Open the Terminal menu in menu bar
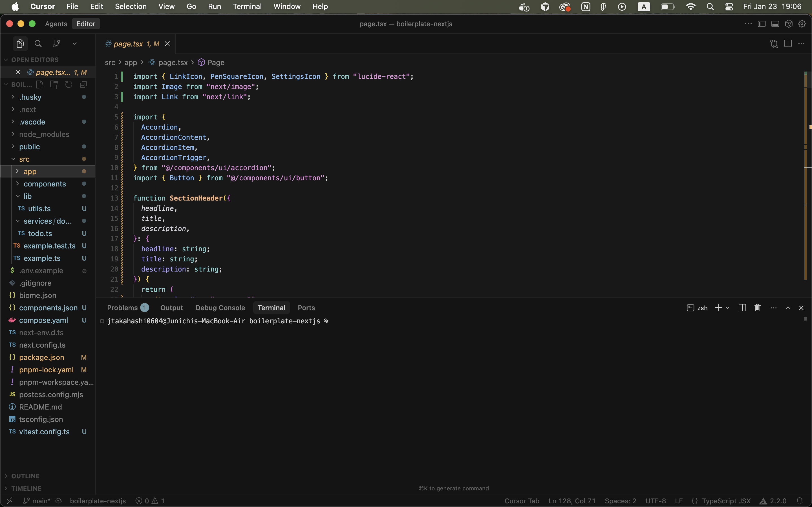The height and width of the screenshot is (507, 812). pos(247,6)
